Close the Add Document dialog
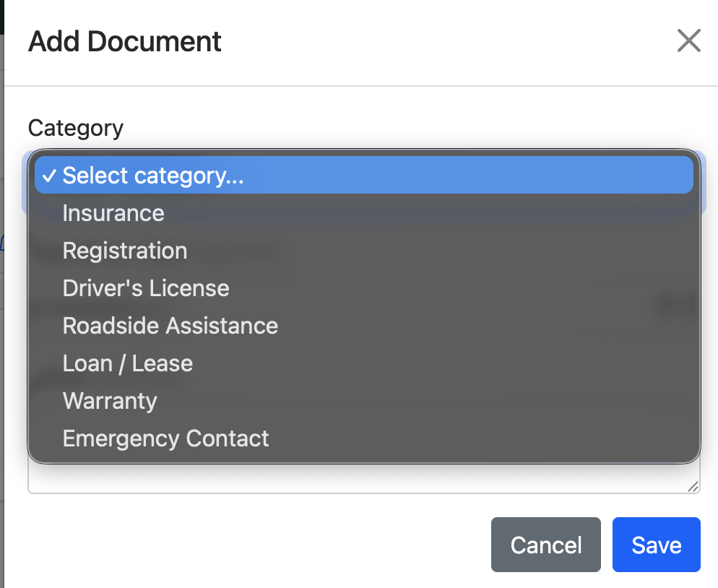The height and width of the screenshot is (588, 718). click(688, 41)
